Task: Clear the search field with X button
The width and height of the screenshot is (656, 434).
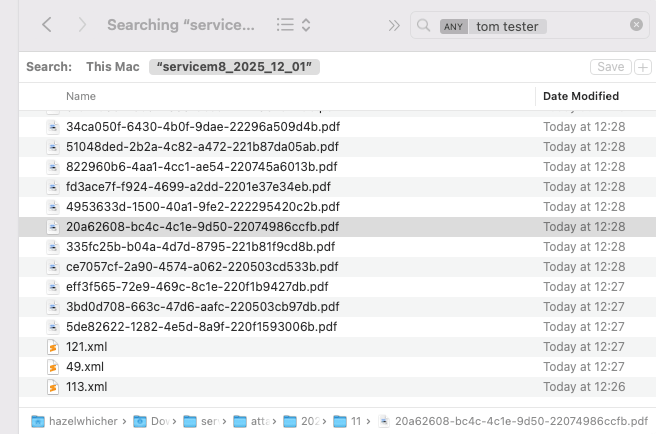Action: click(x=636, y=25)
